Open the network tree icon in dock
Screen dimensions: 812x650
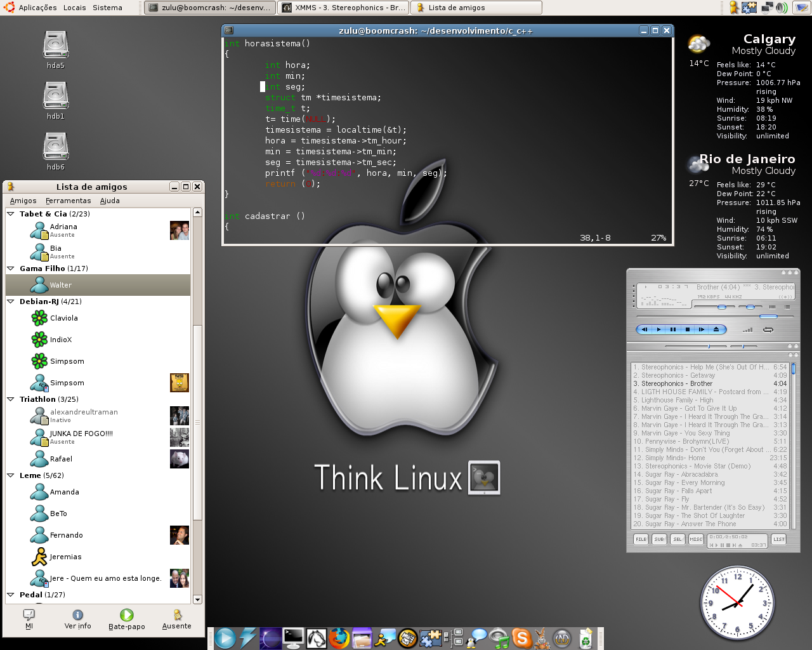(x=454, y=638)
